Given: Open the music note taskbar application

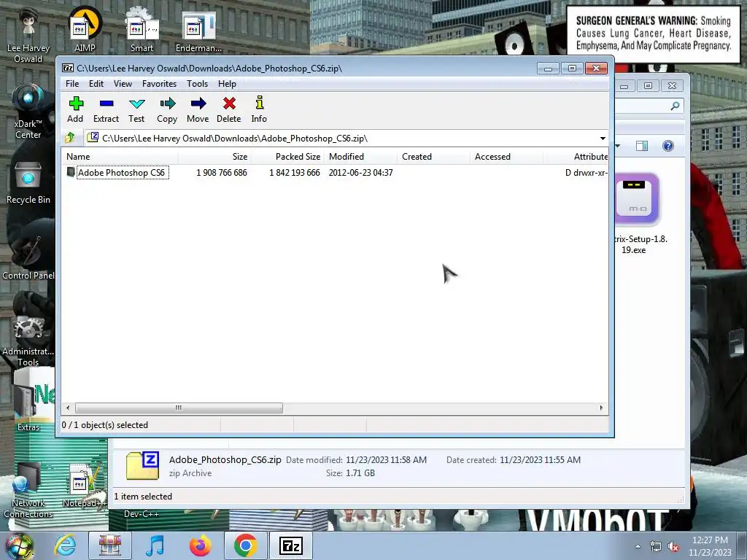Looking at the screenshot, I should [x=155, y=545].
